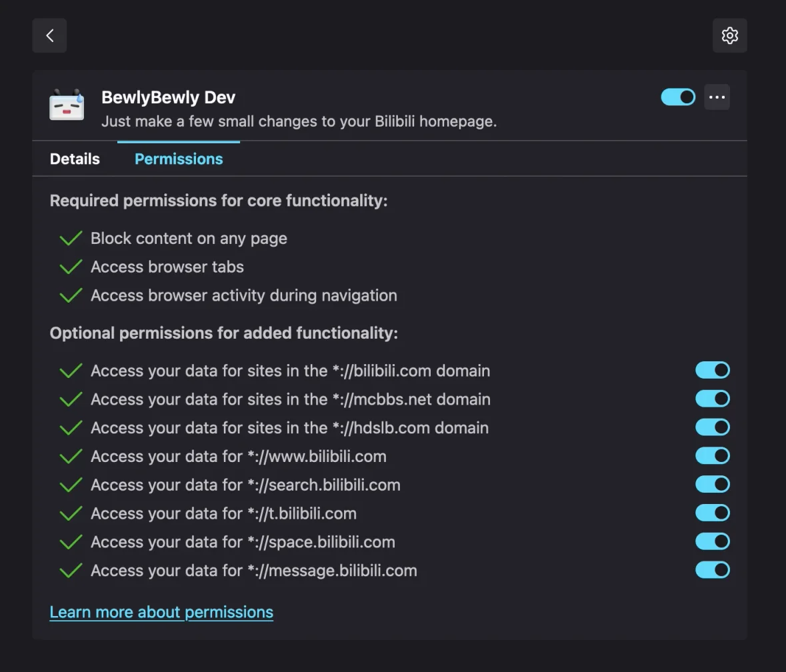Disable *://t.bilibili.com data access toggle
The height and width of the screenshot is (672, 786).
point(712,513)
